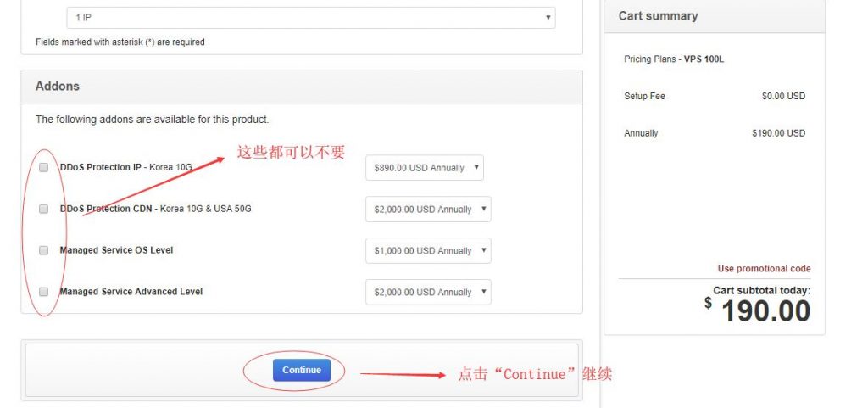Select Managed Service Advanced Level checkbox
868x408 pixels.
44,292
